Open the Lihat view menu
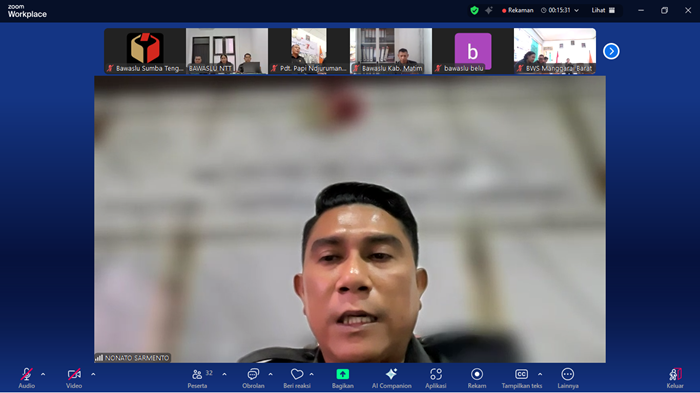Screen dimensions: 700x393 [x=603, y=10]
